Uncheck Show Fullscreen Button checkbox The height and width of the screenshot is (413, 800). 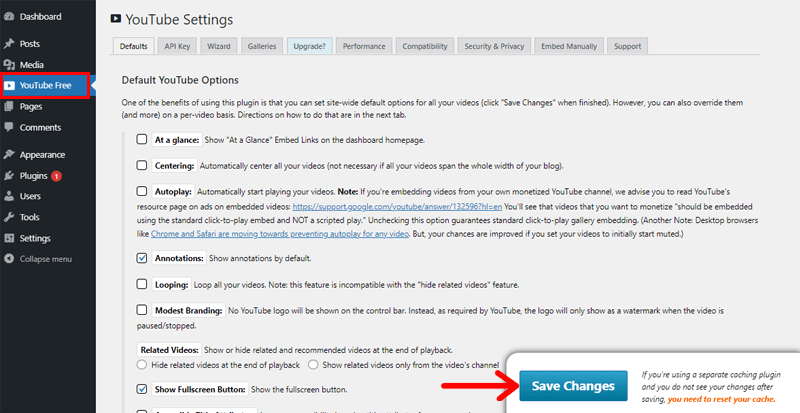pyautogui.click(x=142, y=389)
